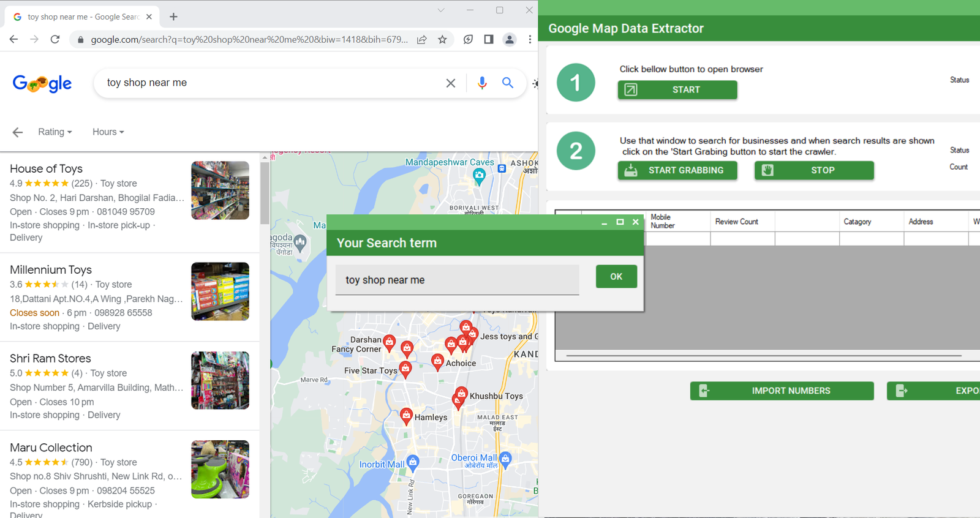Open Chrome three-dot menu

pos(530,40)
